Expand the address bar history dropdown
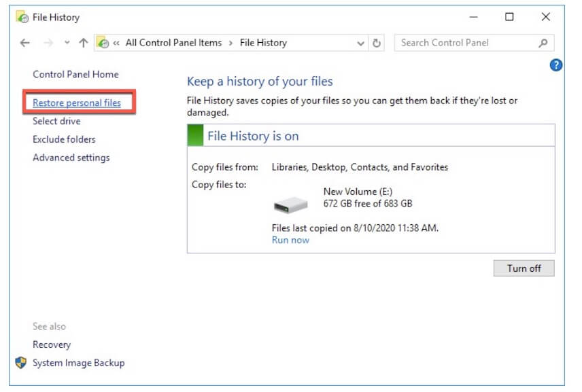The width and height of the screenshot is (582, 392). (361, 43)
